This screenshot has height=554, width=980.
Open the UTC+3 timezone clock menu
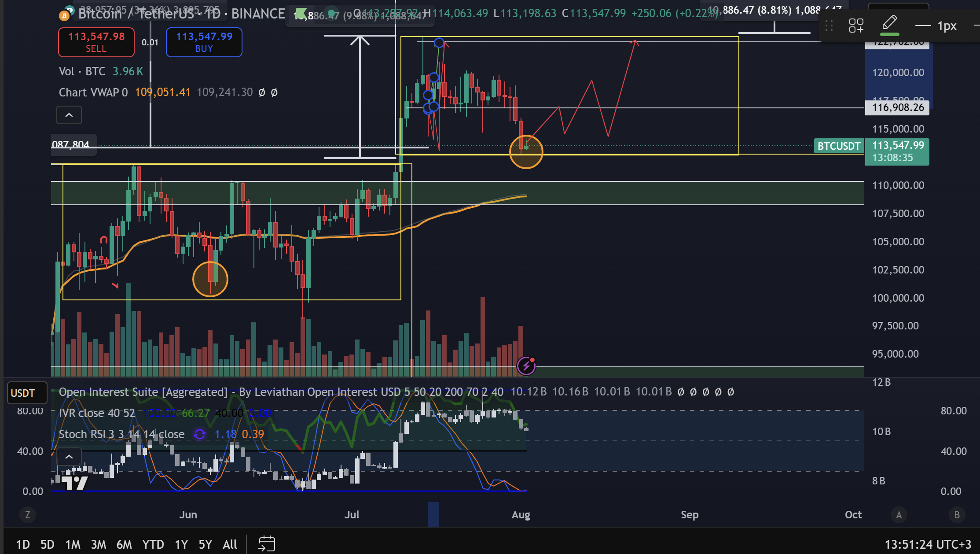click(x=928, y=544)
